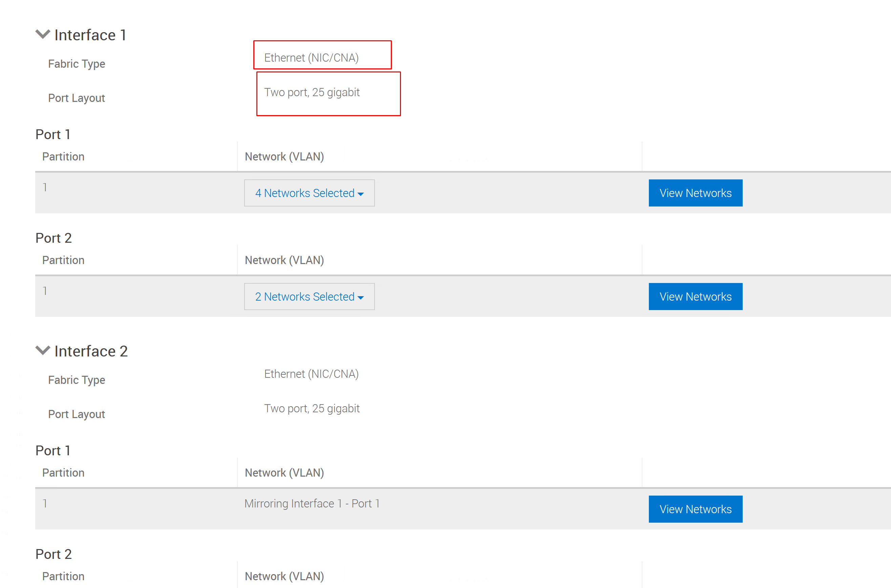
Task: Click Mirroring Interface 1 - Port 1 text
Action: (312, 504)
